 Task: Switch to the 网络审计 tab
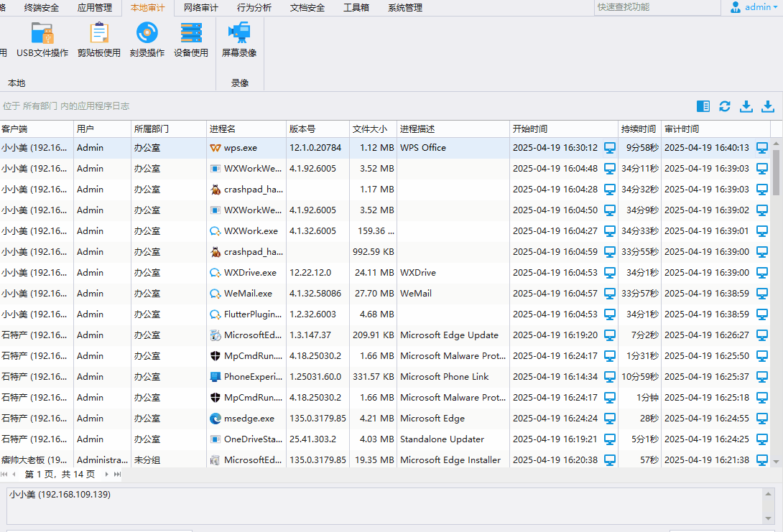coord(201,8)
